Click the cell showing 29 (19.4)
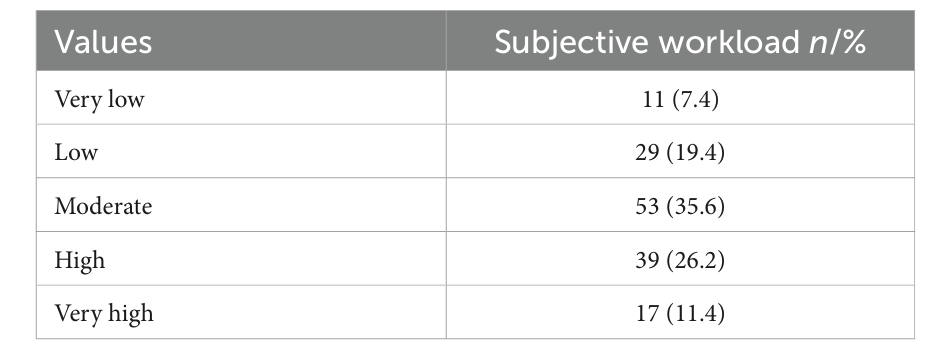Screen dimensions: 931x361 pyautogui.click(x=680, y=152)
